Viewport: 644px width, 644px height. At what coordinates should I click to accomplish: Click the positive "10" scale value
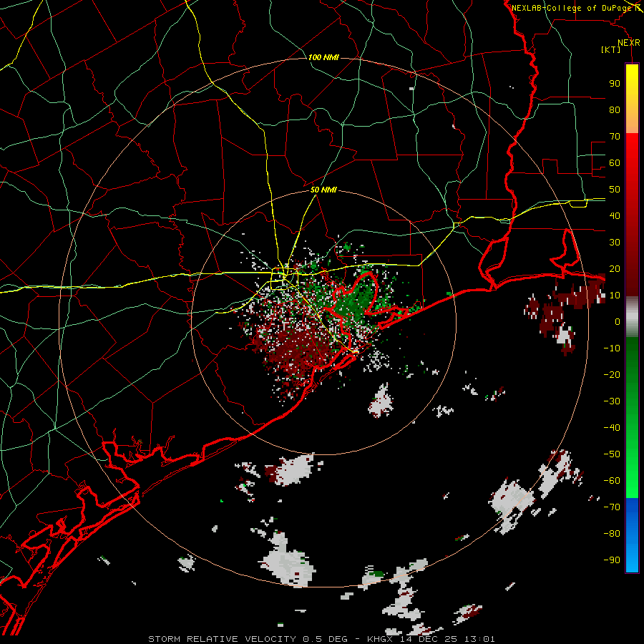click(x=615, y=296)
